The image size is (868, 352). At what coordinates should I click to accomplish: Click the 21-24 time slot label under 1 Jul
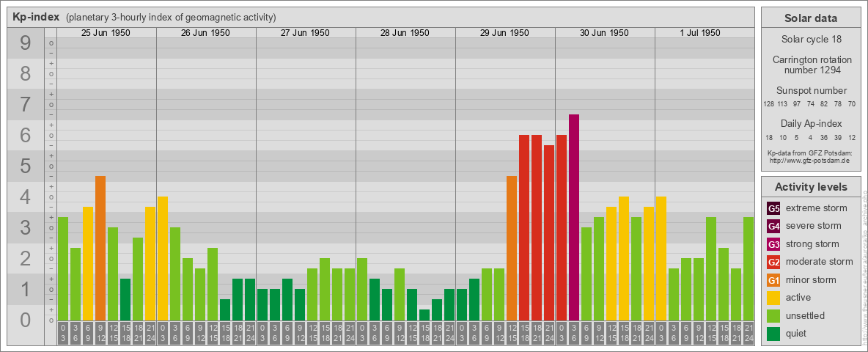[749, 334]
